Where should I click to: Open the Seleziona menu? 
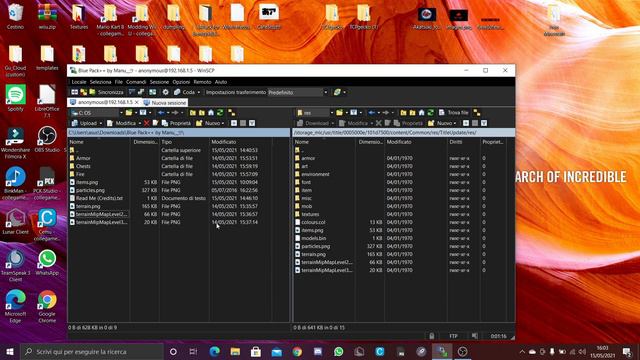click(100, 82)
